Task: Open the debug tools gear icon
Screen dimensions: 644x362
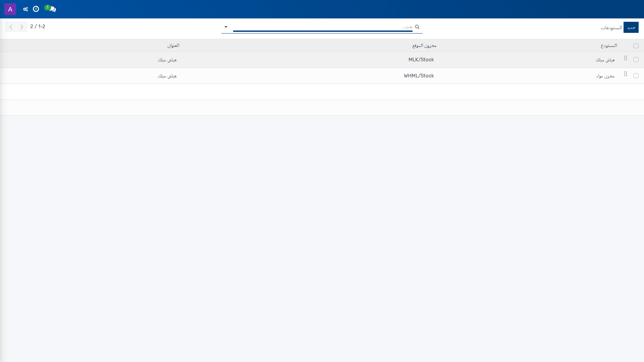Action: coord(25,9)
